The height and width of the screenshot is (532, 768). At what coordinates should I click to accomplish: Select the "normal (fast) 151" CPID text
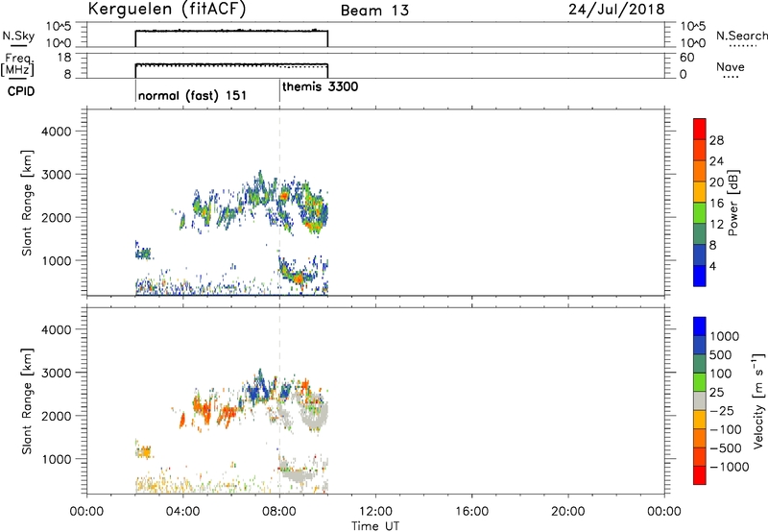192,95
